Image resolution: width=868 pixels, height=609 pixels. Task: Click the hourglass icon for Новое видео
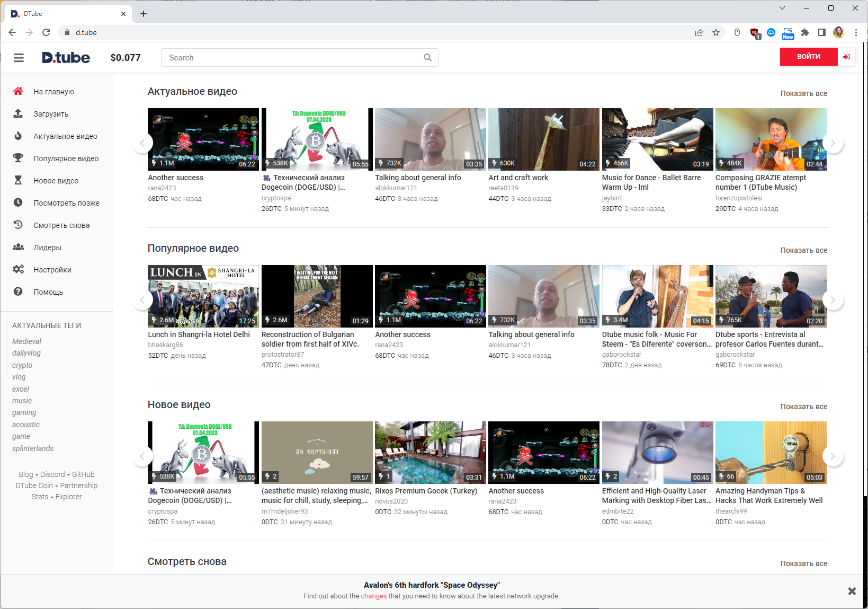tap(18, 180)
